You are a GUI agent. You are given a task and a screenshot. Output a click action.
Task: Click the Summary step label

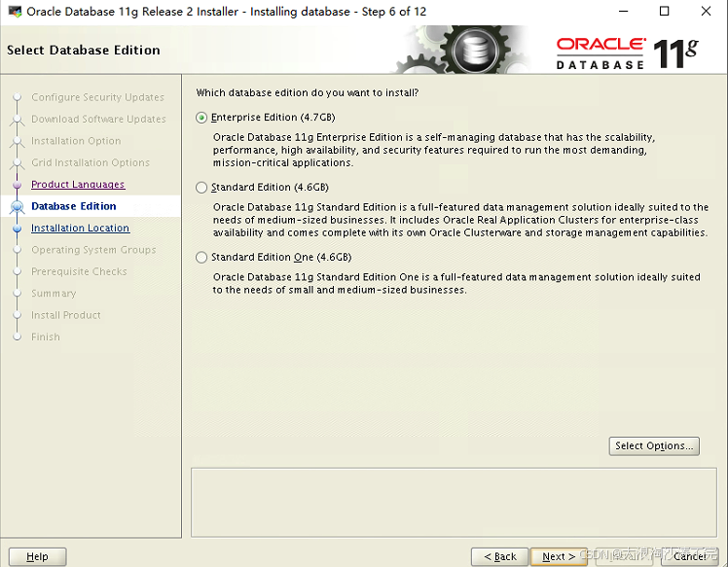click(x=54, y=294)
